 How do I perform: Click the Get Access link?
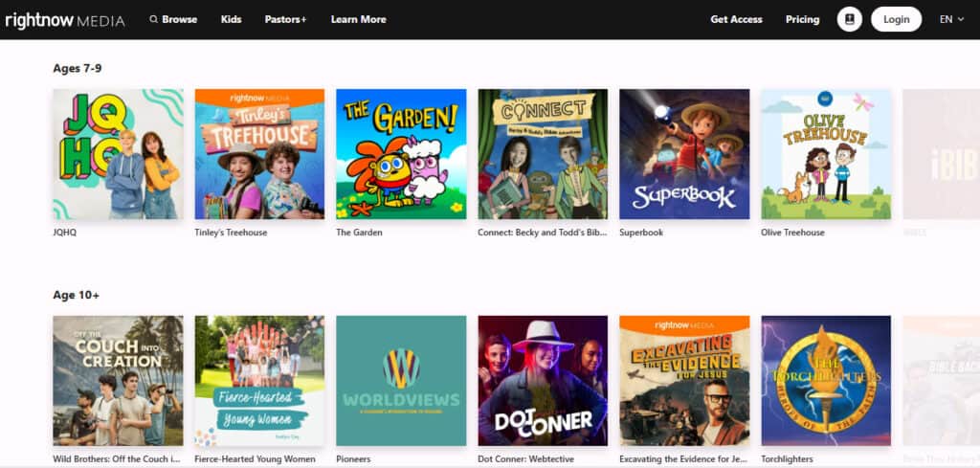pyautogui.click(x=736, y=19)
